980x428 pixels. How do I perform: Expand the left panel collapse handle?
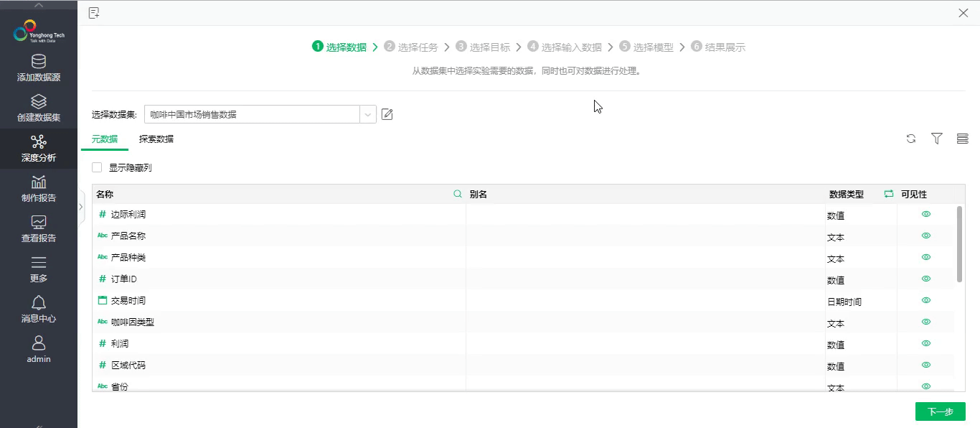pos(81,206)
